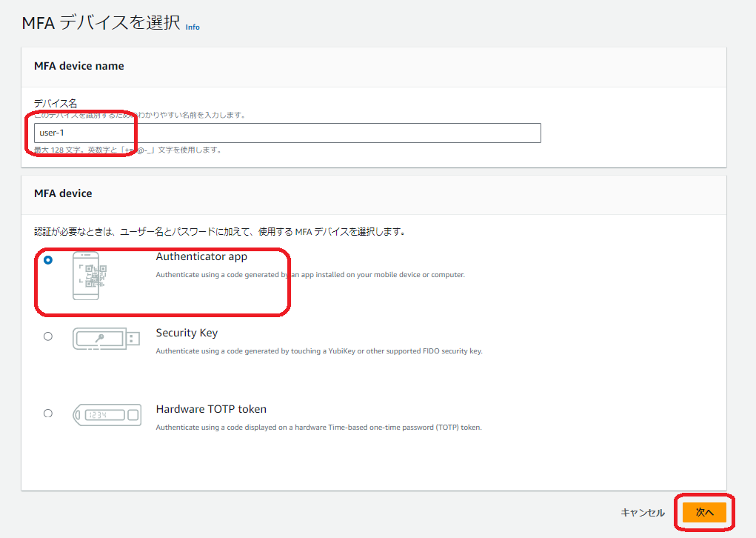This screenshot has height=538, width=756.
Task: Click the Security Key label text
Action: pos(186,333)
